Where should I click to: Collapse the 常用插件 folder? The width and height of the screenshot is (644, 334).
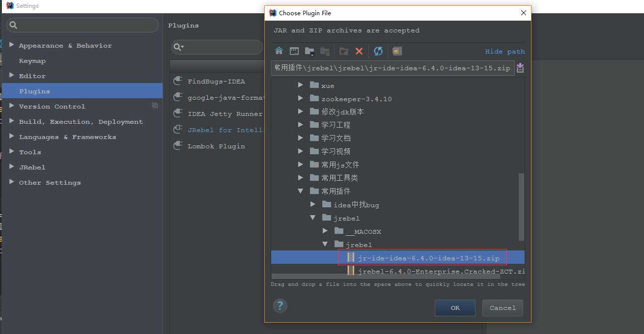pyautogui.click(x=301, y=191)
